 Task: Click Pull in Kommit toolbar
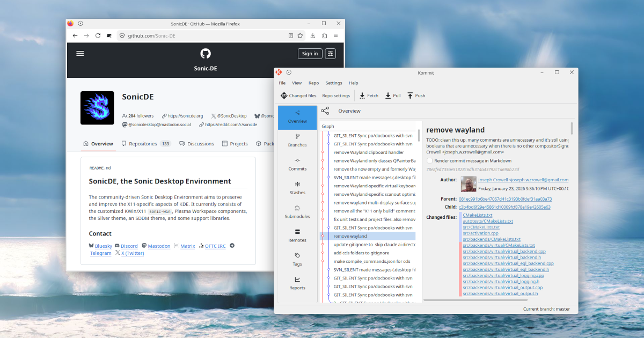click(393, 95)
